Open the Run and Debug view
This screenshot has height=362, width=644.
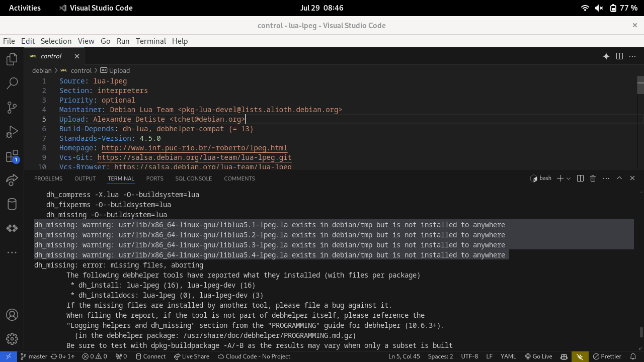point(12,132)
